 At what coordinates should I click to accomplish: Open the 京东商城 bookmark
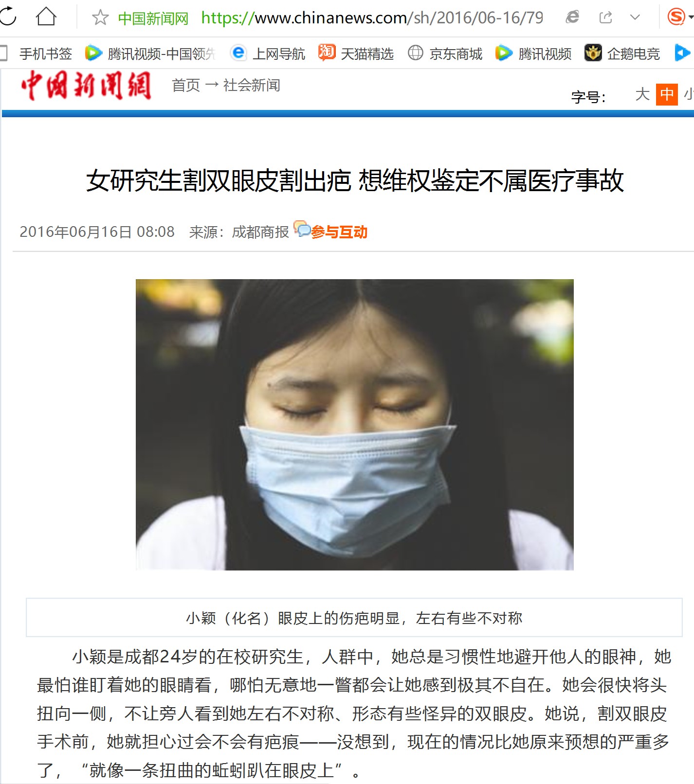[x=445, y=53]
